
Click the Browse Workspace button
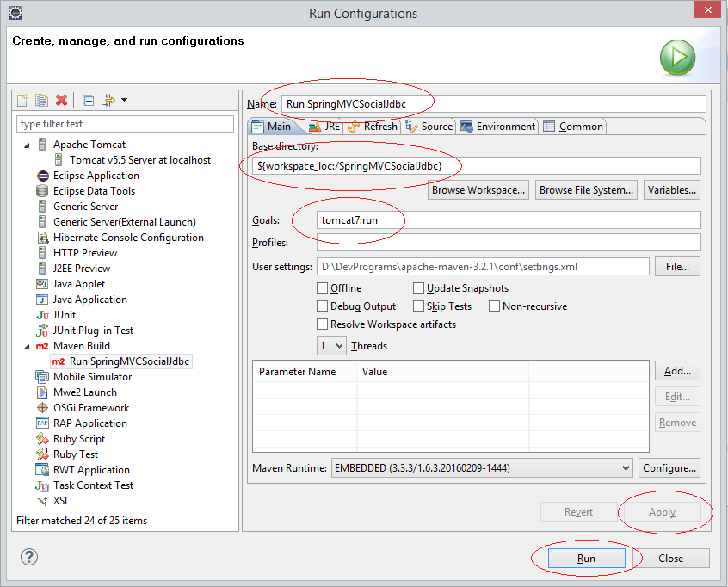[478, 190]
